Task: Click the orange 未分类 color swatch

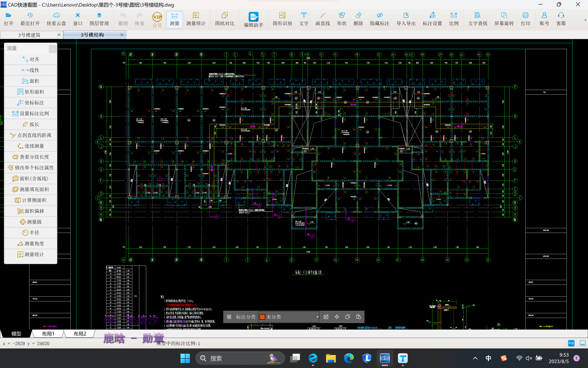Action: coord(262,317)
